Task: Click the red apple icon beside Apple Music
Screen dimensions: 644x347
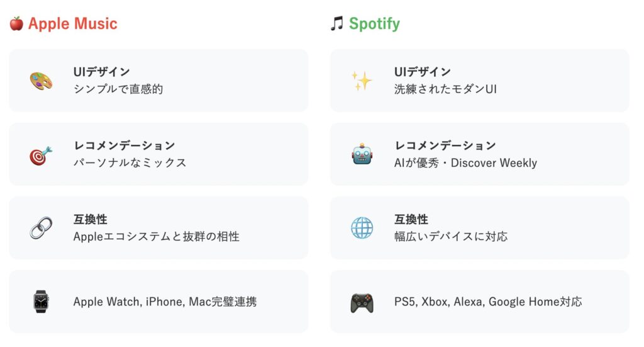Action: click(x=16, y=23)
